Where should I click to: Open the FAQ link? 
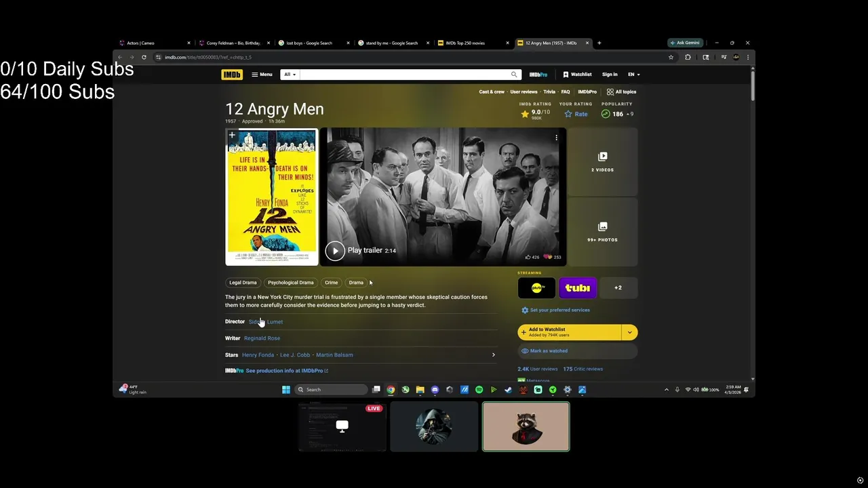pyautogui.click(x=566, y=91)
